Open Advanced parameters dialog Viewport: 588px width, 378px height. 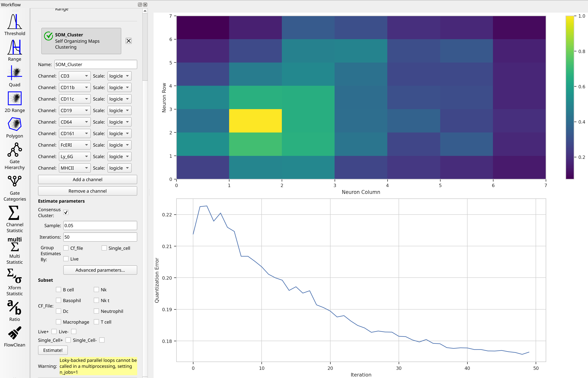[100, 270]
